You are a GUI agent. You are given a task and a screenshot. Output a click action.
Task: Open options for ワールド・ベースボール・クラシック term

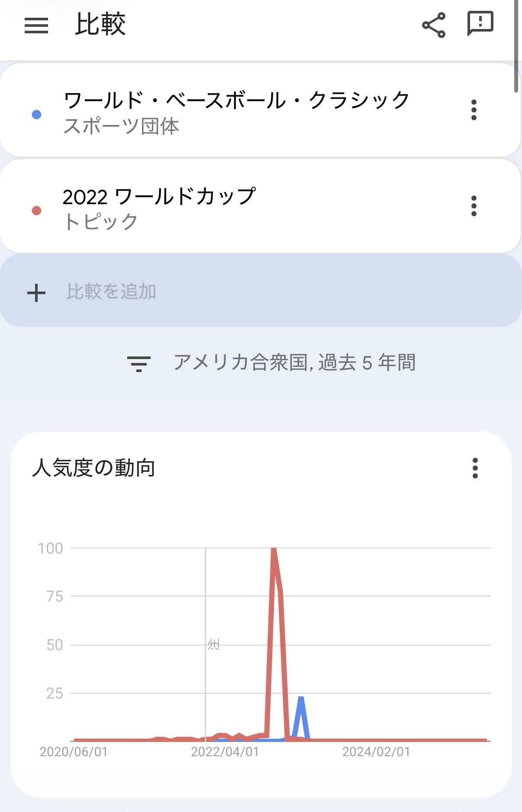coord(474,110)
